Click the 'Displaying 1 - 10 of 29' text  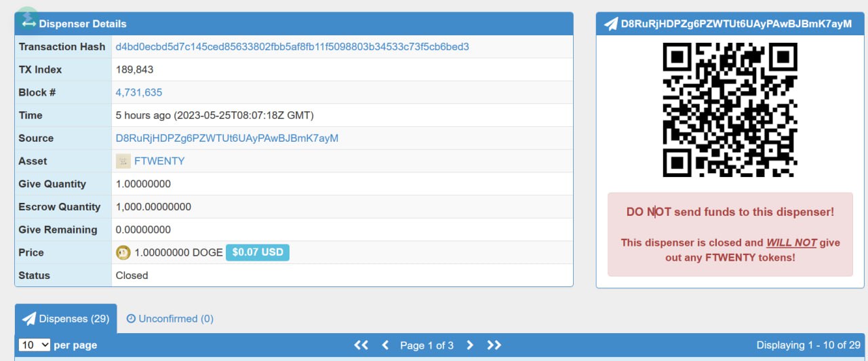(808, 345)
